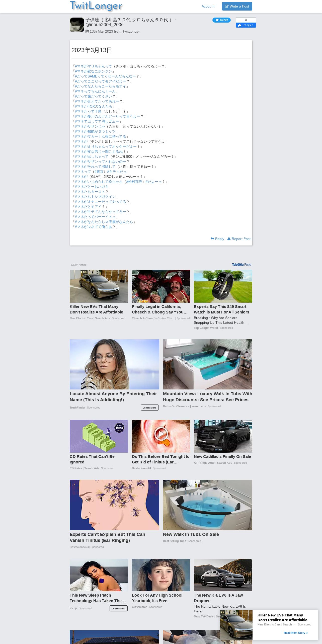Viewport: 322px width, 644px height.
Task: Open New Cadillac ad image
Action: [x=223, y=436]
